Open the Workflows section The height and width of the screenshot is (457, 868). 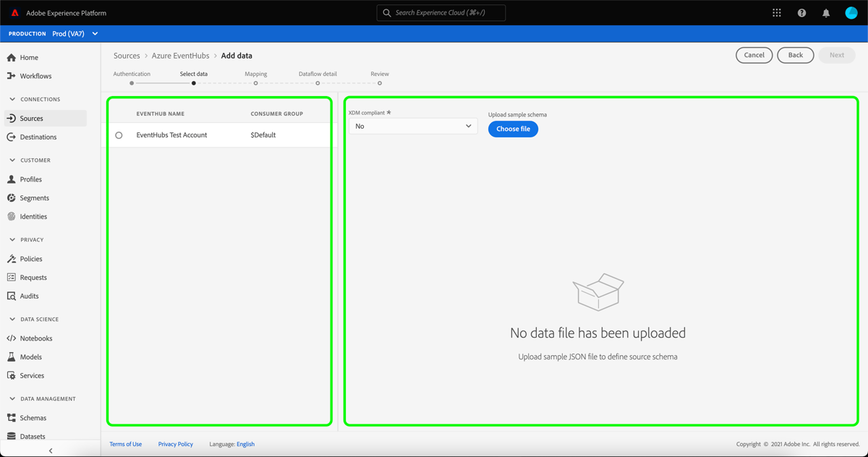37,76
